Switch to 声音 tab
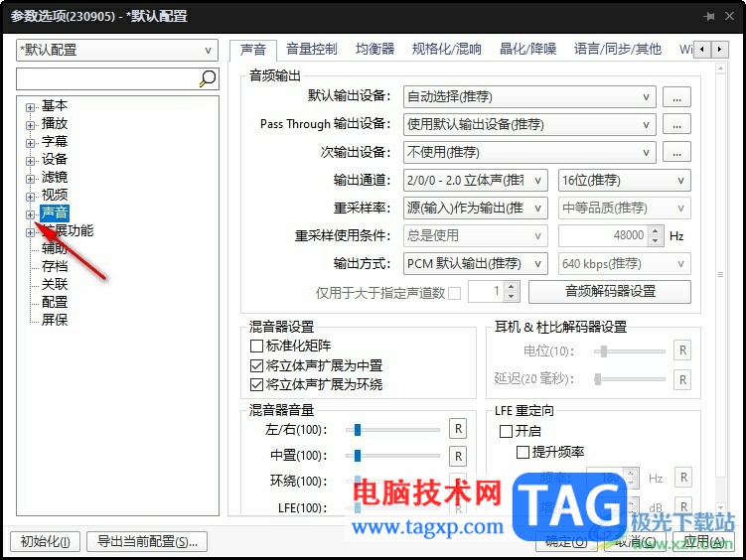 point(253,49)
